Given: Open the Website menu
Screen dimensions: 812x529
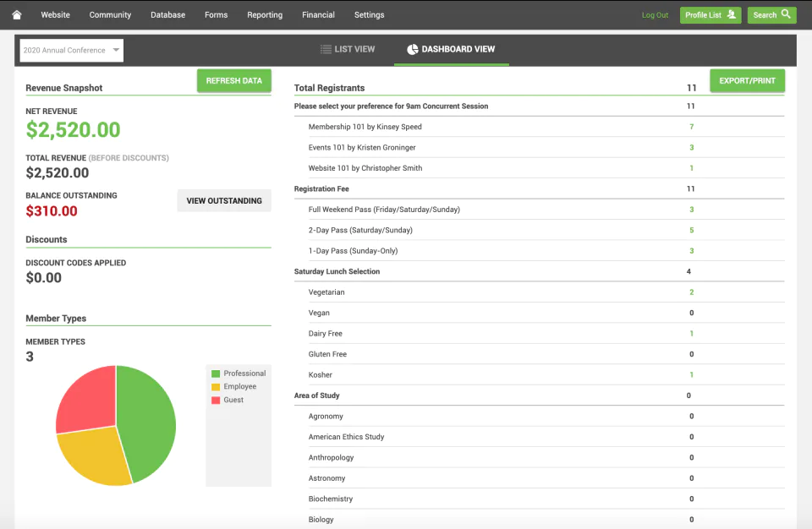Looking at the screenshot, I should (x=55, y=15).
